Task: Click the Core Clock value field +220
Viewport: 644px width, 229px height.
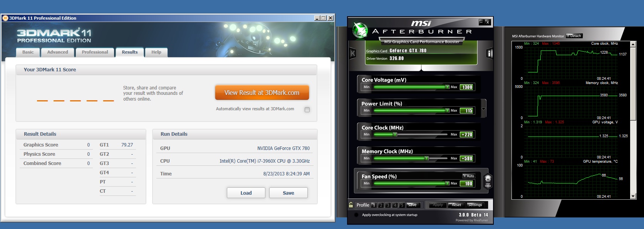Action: tap(467, 135)
